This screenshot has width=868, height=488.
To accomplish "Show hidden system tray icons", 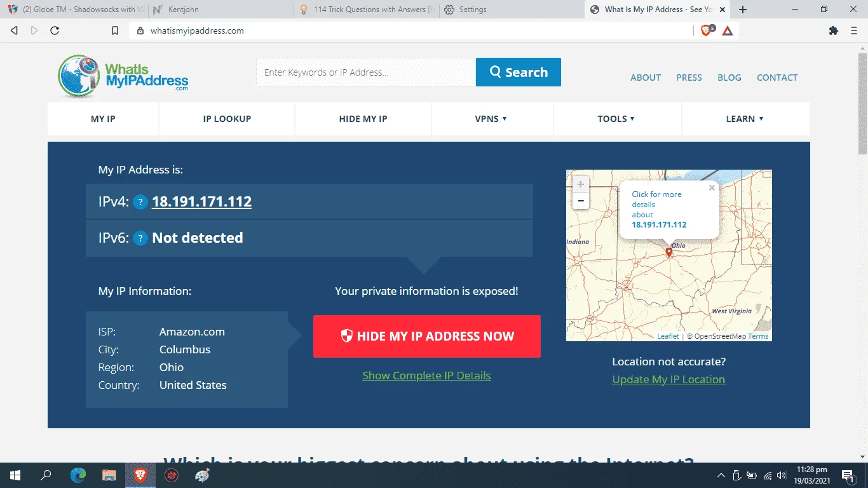I will (x=721, y=475).
